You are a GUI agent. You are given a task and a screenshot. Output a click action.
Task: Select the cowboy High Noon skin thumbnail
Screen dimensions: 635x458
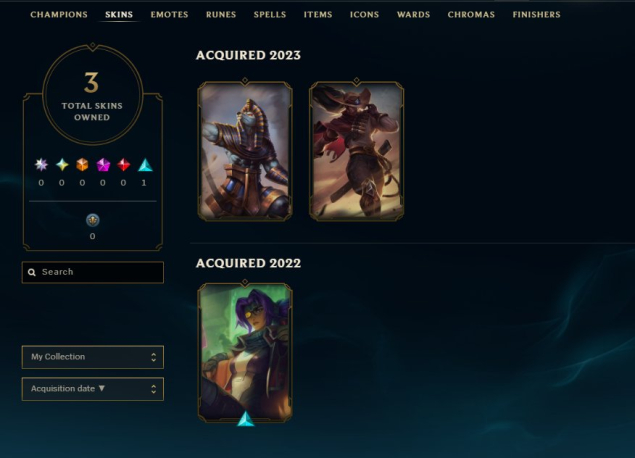coord(356,151)
